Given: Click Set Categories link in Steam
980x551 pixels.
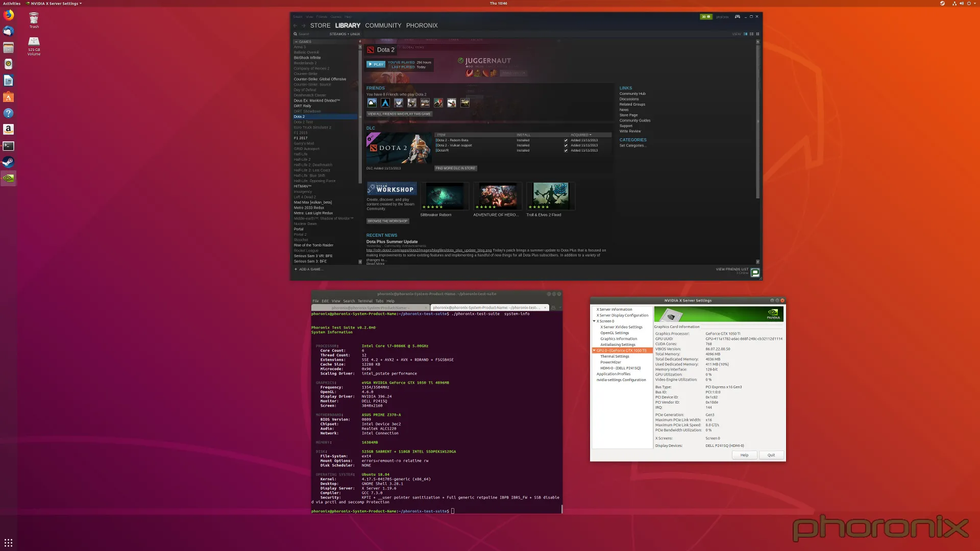Looking at the screenshot, I should 633,145.
